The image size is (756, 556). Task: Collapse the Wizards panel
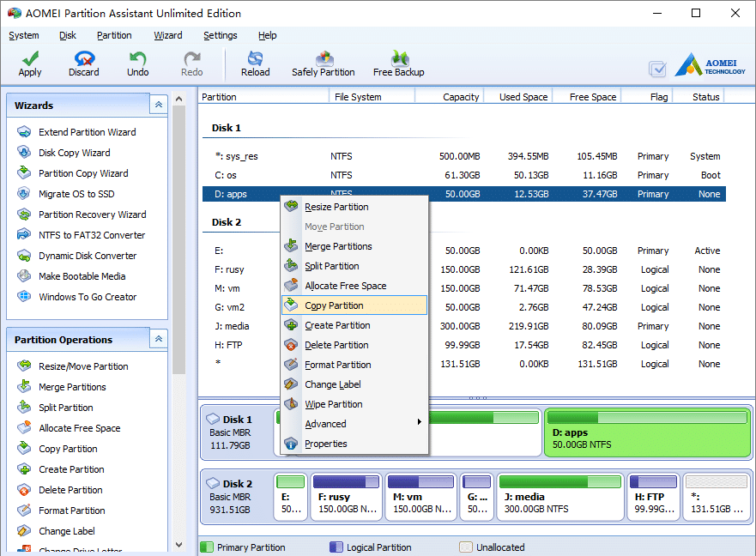159,105
